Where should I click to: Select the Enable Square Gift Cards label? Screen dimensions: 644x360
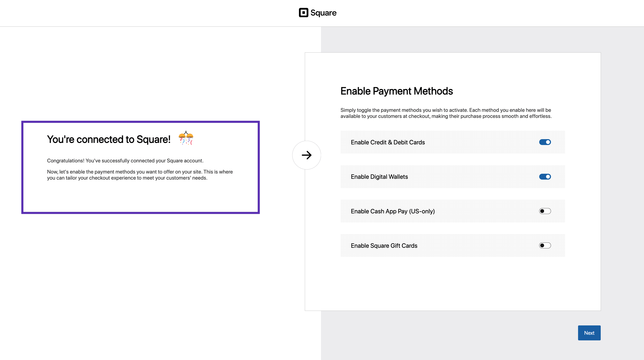point(384,246)
